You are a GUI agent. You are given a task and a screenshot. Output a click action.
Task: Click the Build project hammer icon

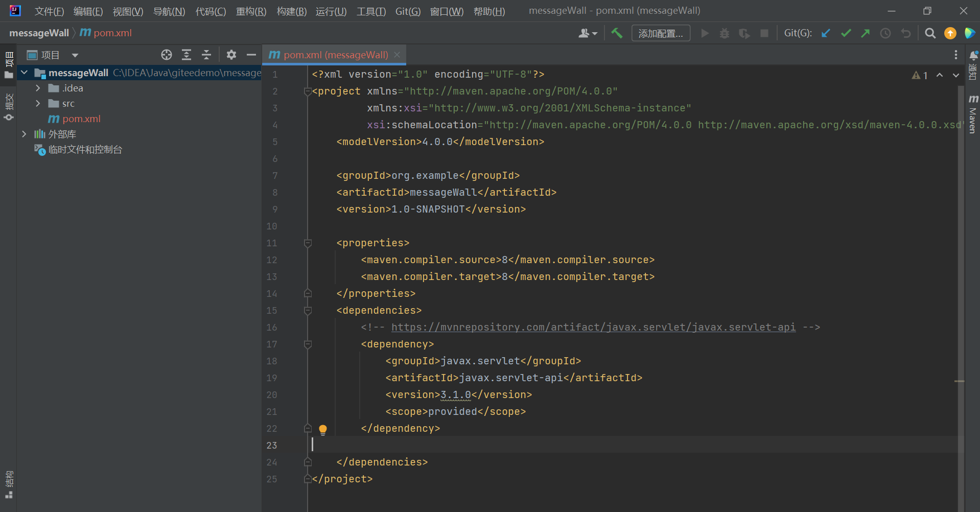click(617, 33)
